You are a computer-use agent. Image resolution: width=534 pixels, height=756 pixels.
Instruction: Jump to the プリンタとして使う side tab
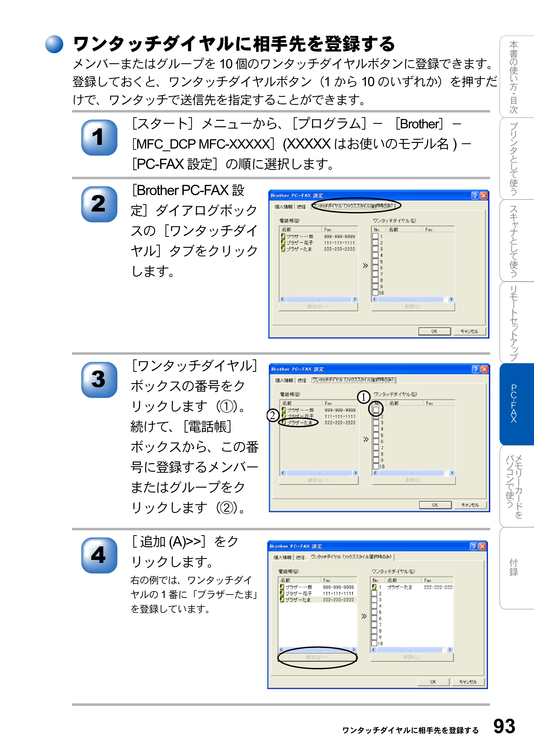point(517,159)
